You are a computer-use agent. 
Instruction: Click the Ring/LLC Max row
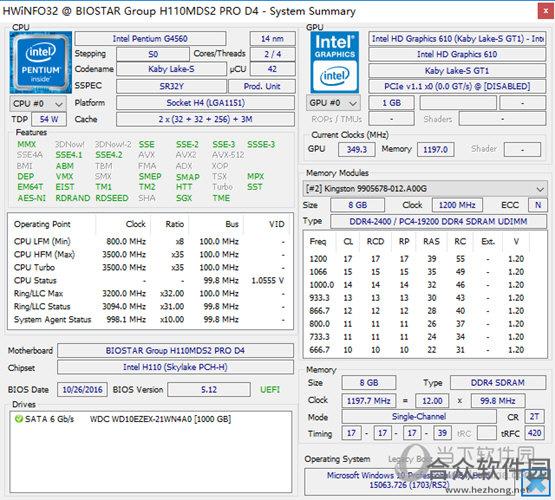[x=150, y=293]
